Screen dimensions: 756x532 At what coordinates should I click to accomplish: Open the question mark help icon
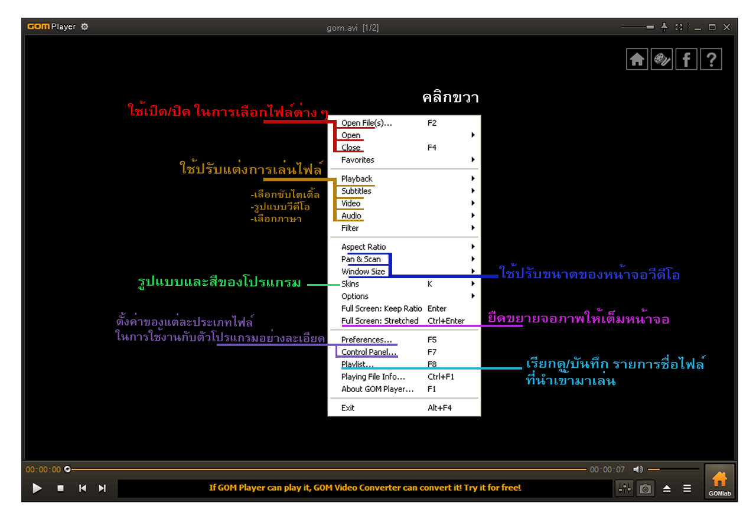pos(711,59)
